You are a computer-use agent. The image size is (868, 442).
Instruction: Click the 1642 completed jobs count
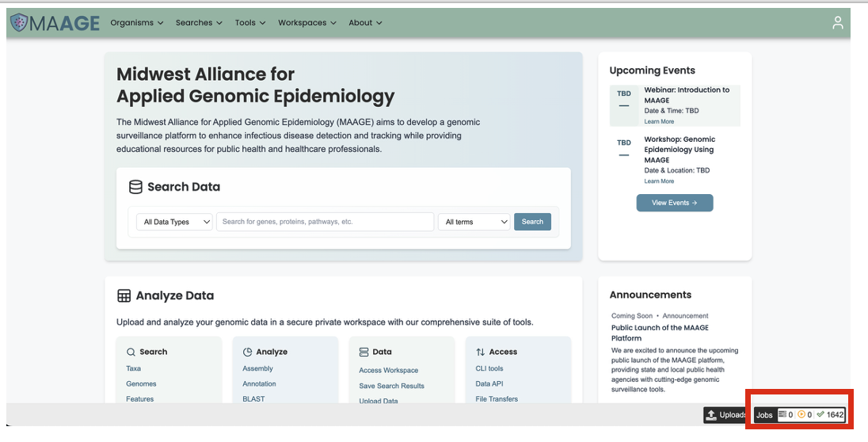[835, 414]
